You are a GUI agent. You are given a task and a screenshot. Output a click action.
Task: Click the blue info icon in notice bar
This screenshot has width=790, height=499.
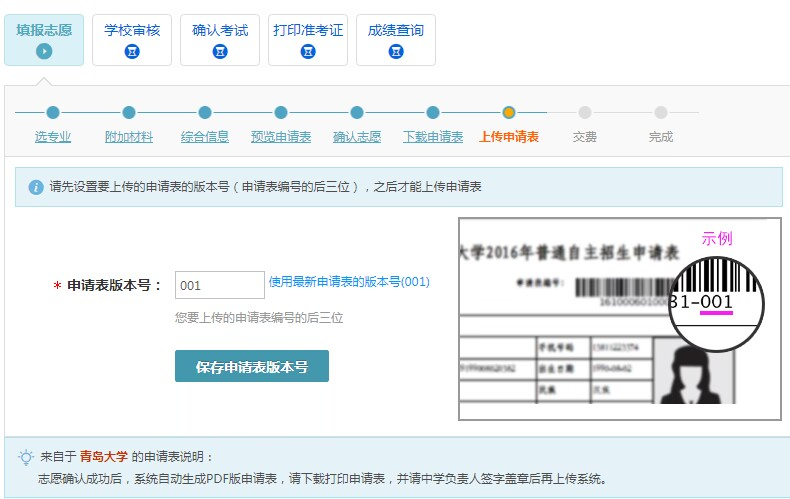pos(36,187)
